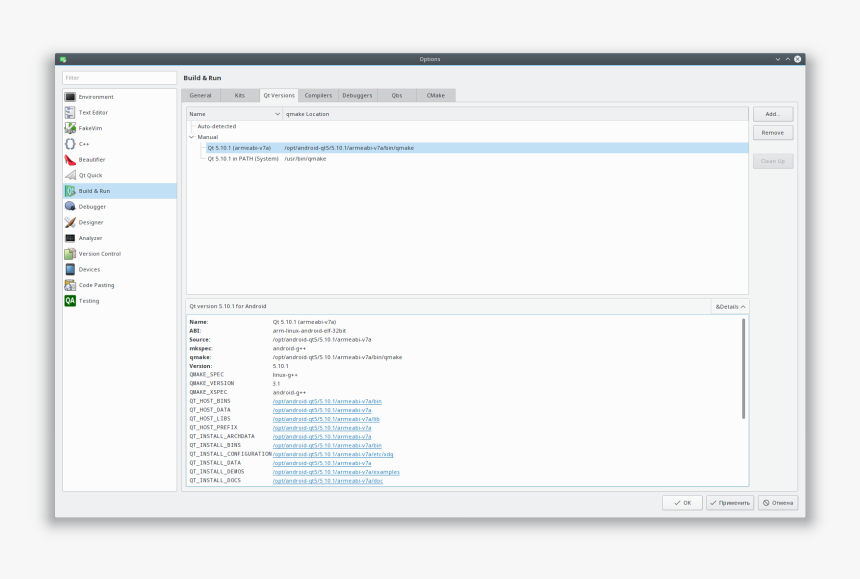
Task: Click the Clean Up button
Action: pos(773,161)
